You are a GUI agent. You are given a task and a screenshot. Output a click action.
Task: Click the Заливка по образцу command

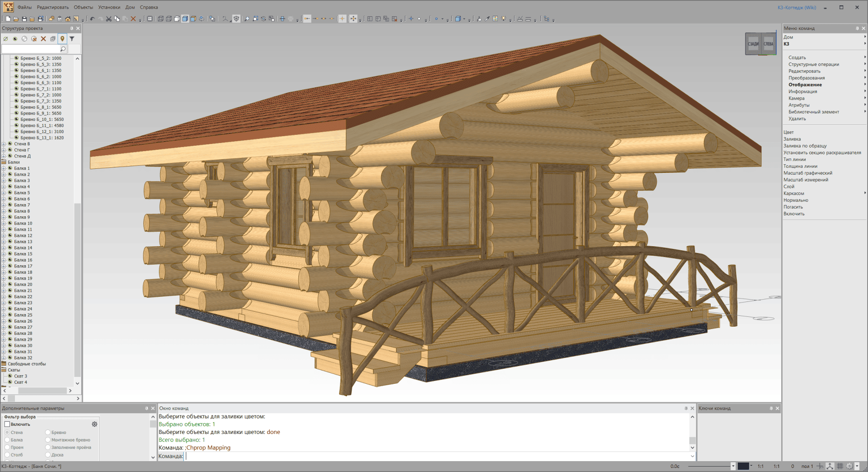pos(805,146)
